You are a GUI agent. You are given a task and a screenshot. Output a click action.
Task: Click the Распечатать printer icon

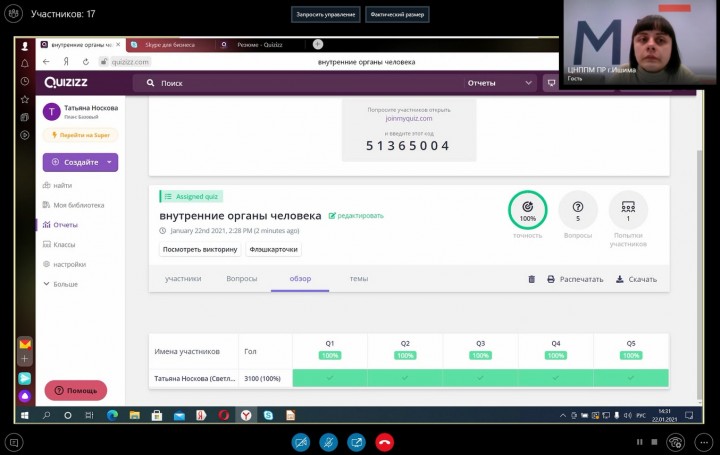tap(575, 279)
